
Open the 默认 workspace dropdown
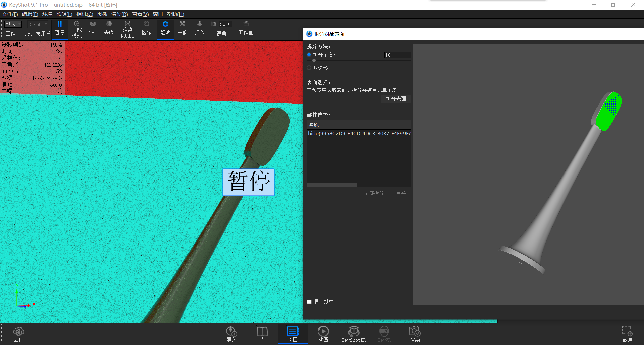pos(13,24)
